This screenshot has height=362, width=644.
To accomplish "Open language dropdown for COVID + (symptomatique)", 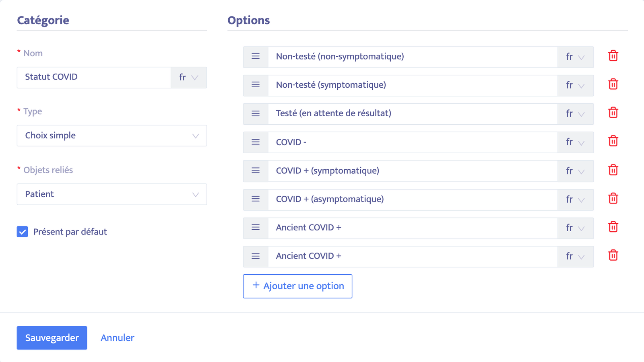I will 575,171.
